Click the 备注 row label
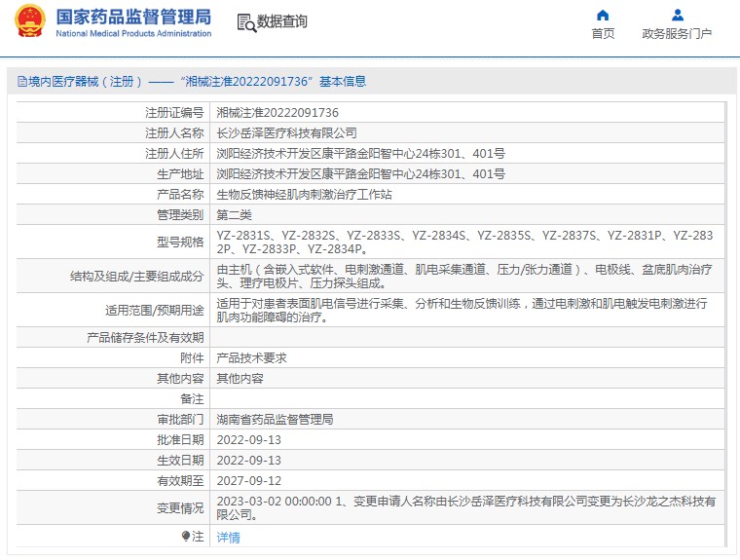This screenshot has height=560, width=740. [192, 399]
